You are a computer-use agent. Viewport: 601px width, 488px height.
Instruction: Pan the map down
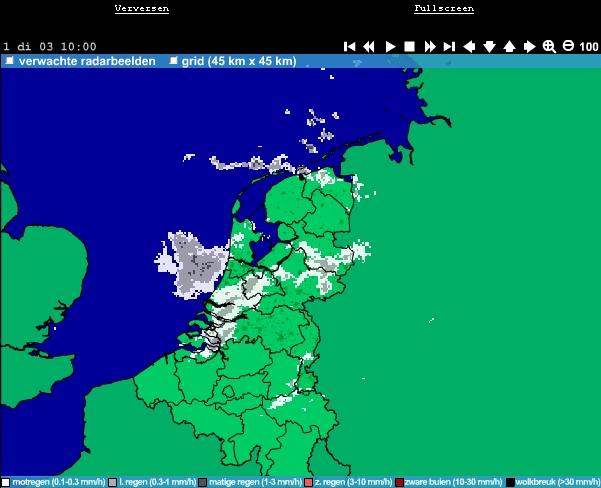(x=489, y=47)
